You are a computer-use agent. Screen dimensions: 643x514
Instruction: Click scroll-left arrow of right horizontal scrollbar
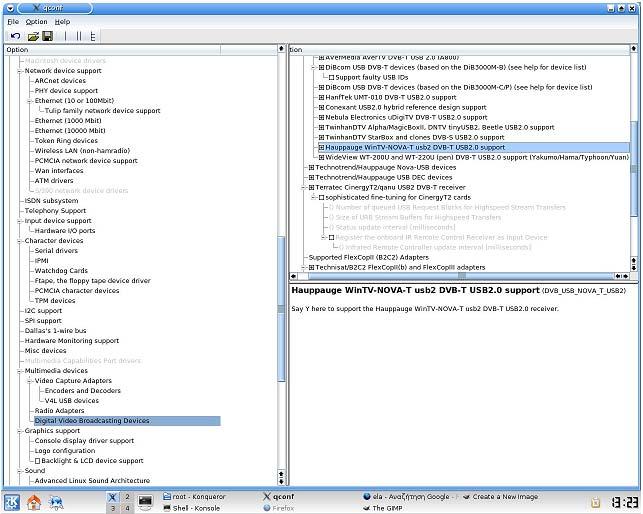(293, 276)
